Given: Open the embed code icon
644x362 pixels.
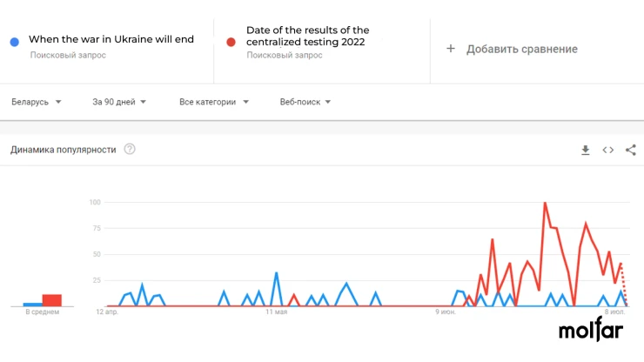Looking at the screenshot, I should [x=607, y=150].
